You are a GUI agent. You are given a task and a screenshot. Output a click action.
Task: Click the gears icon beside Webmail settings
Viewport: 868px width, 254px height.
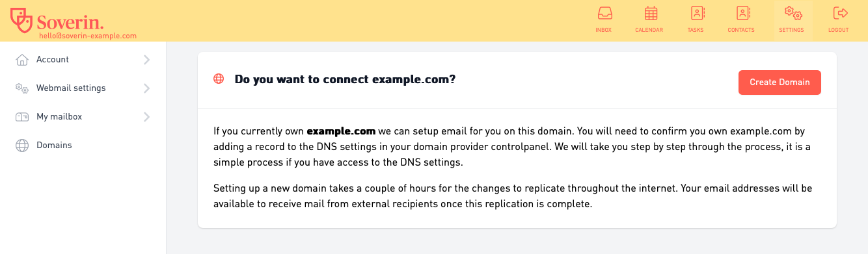pos(22,88)
